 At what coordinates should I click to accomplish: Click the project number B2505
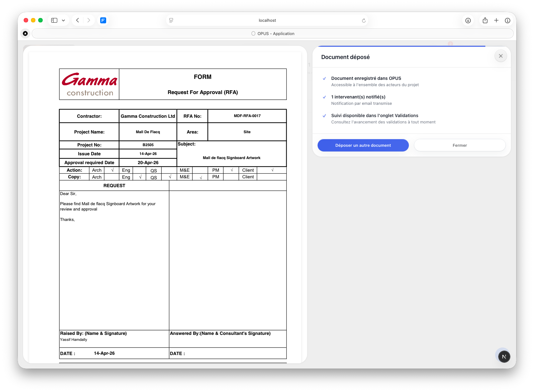[148, 145]
